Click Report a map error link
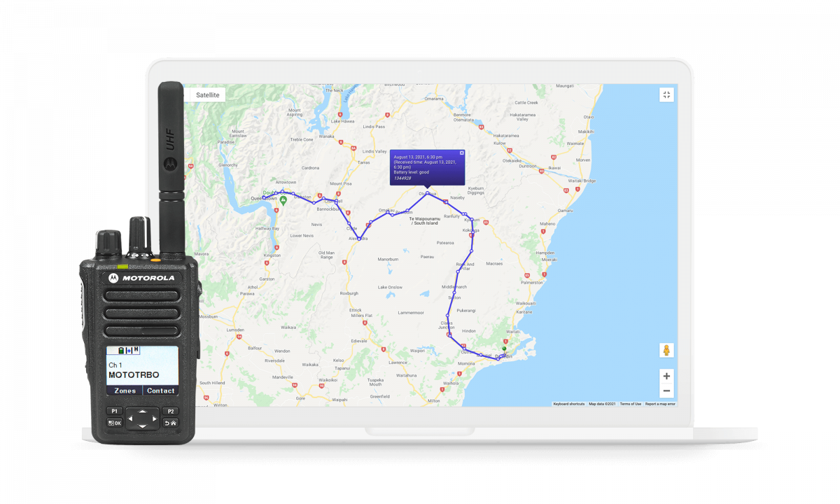 [x=660, y=404]
